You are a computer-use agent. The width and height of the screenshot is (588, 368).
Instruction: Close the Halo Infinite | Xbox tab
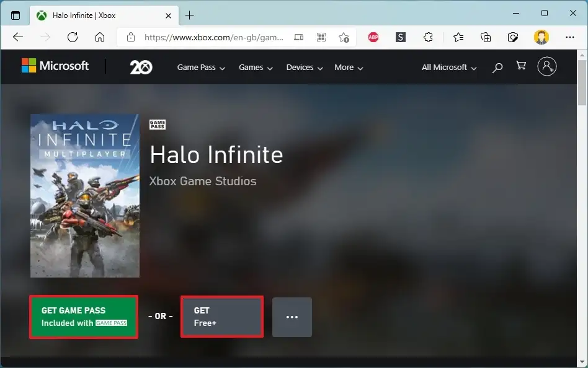point(168,15)
